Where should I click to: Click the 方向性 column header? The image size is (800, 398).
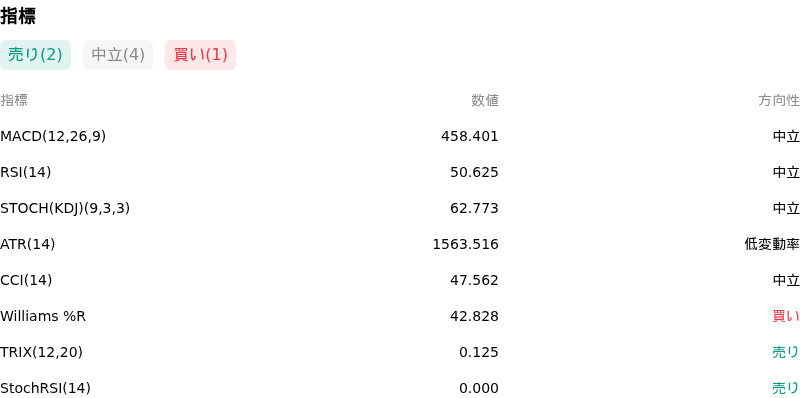tap(779, 101)
